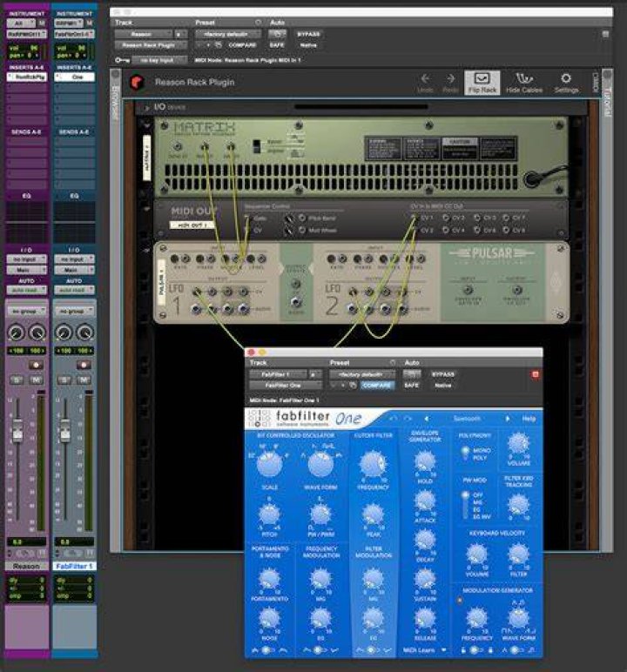The height and width of the screenshot is (672, 627).
Task: Open FabFilter One insert plugin selector
Action: point(286,386)
